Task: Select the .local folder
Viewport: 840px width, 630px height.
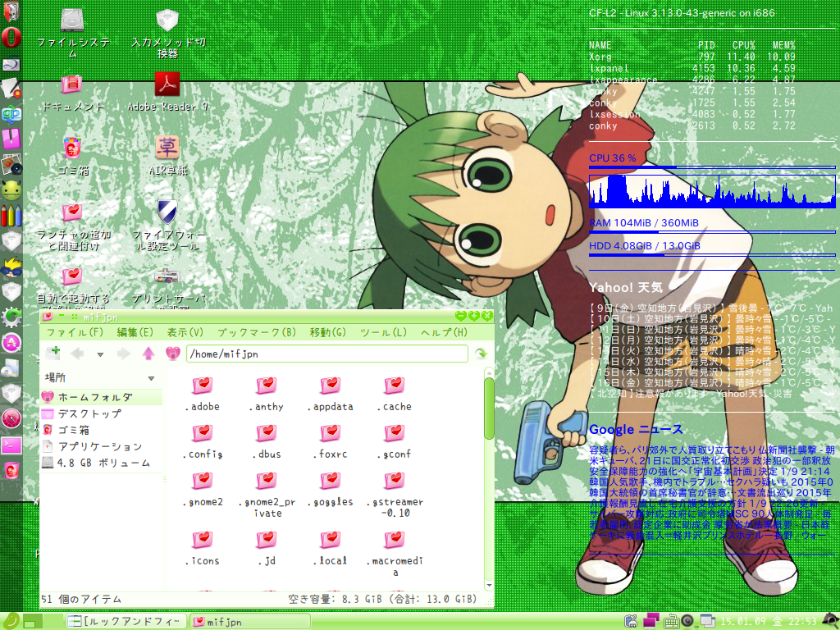Action: point(331,549)
